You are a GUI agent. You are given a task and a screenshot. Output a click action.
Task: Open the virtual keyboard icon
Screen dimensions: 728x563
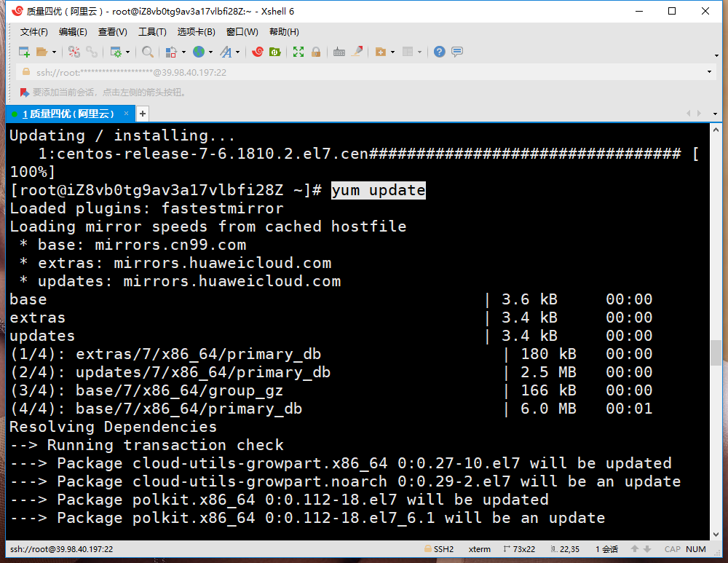[x=339, y=52]
